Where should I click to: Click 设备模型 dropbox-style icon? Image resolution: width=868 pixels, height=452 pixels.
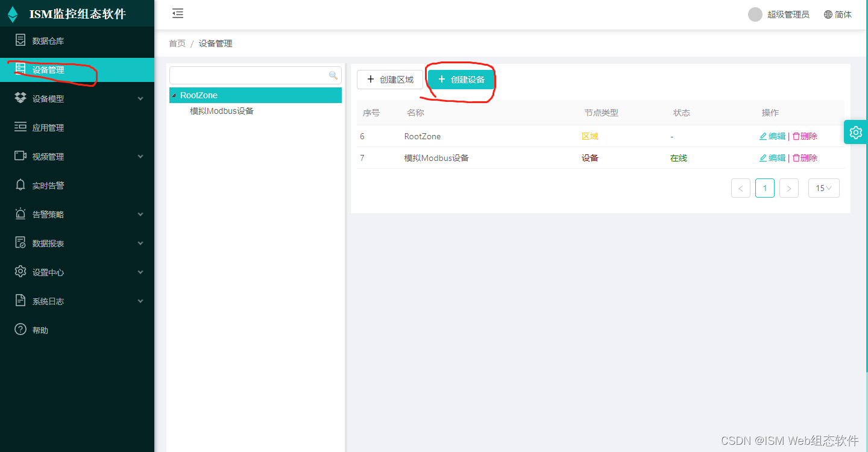(x=20, y=98)
